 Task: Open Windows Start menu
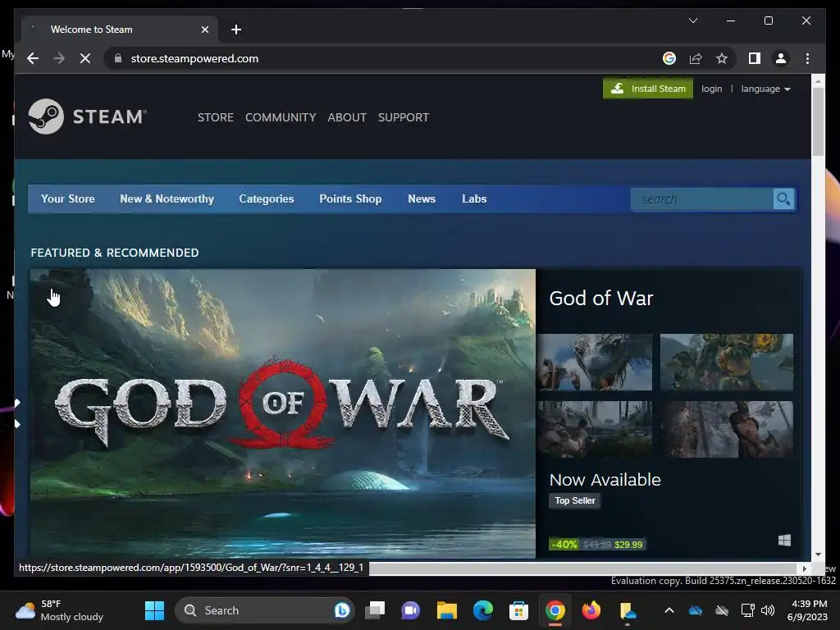(154, 610)
